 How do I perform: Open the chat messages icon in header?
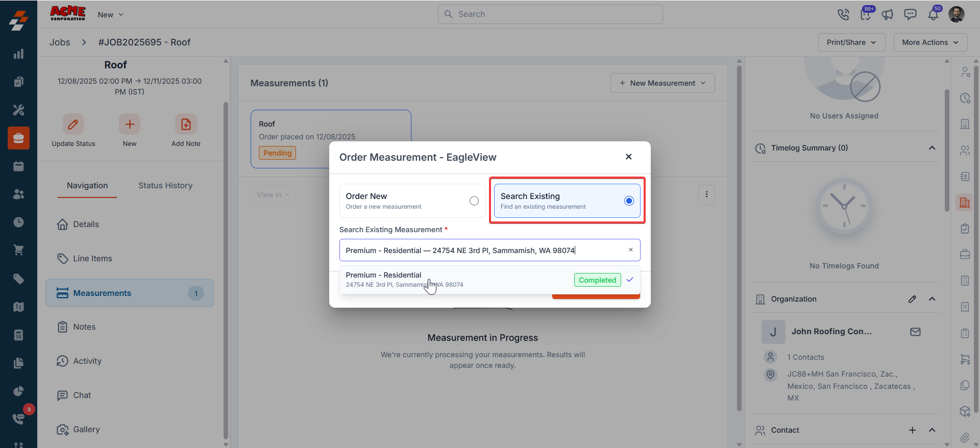pyautogui.click(x=910, y=14)
